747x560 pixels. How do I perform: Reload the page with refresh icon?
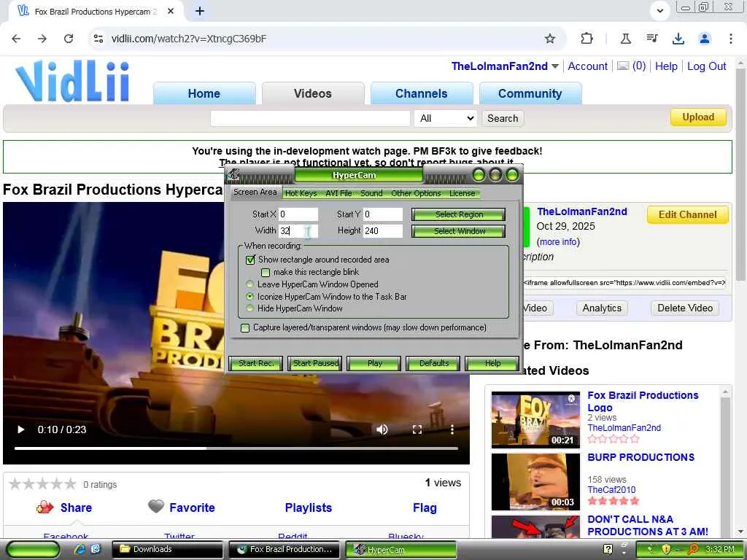click(69, 39)
